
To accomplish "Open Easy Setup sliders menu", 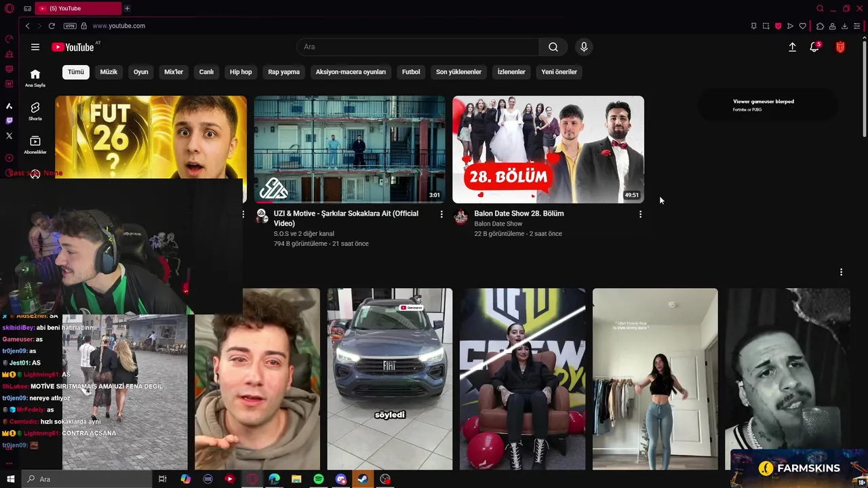I will pos(857,26).
